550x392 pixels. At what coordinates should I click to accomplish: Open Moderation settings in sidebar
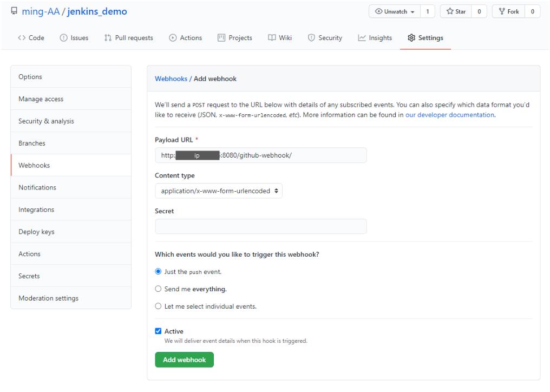(x=71, y=298)
